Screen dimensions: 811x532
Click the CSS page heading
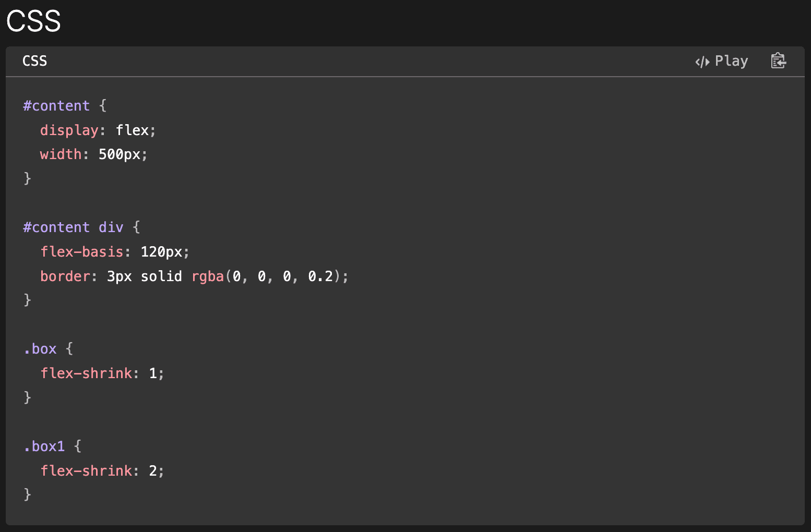pyautogui.click(x=33, y=21)
